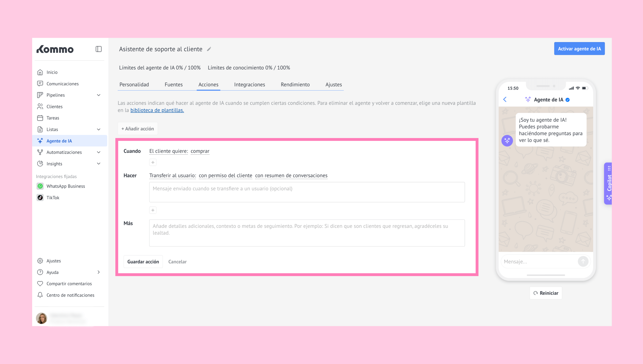Click the optional transfer message field

click(x=307, y=192)
